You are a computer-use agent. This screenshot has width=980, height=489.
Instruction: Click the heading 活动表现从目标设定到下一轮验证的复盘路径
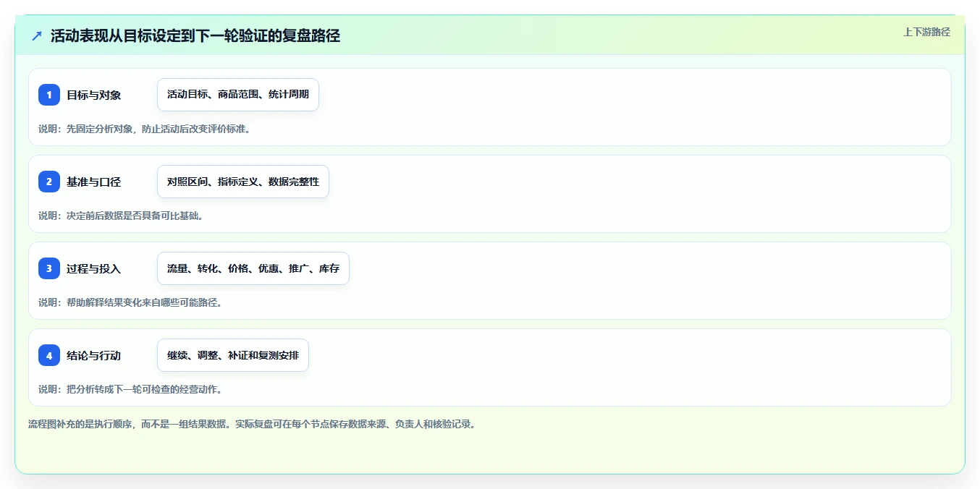click(195, 35)
